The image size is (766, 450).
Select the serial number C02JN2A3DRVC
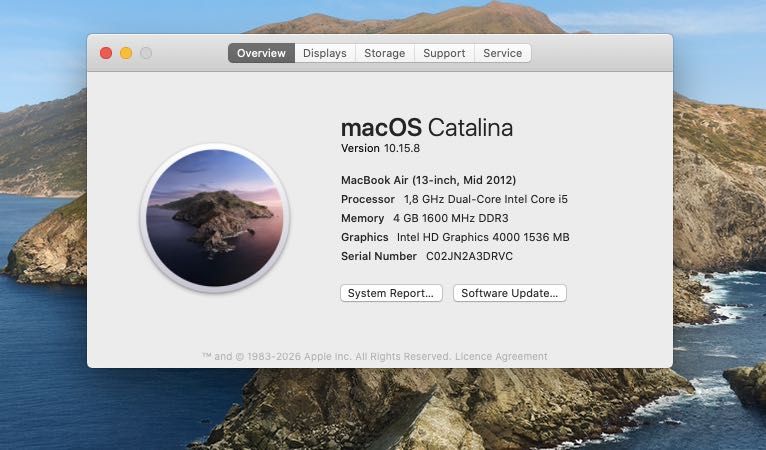(469, 257)
